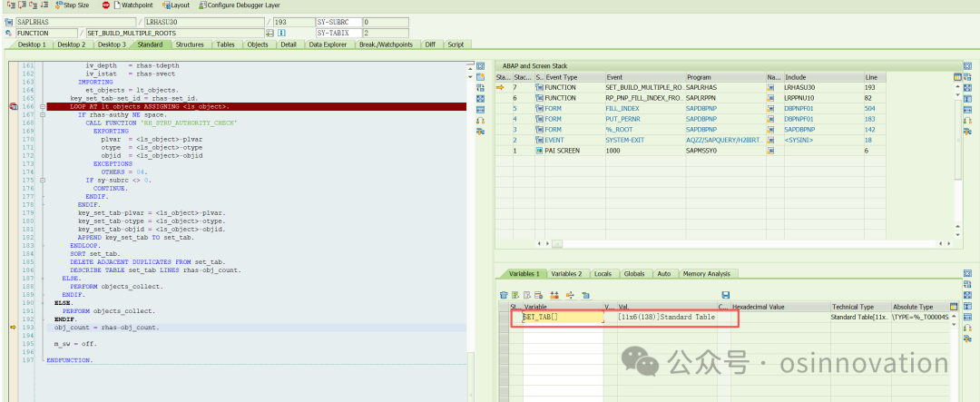Image resolution: width=980 pixels, height=402 pixels.
Task: Click the binoculars-style icon in Variables toolbar
Action: 554,294
